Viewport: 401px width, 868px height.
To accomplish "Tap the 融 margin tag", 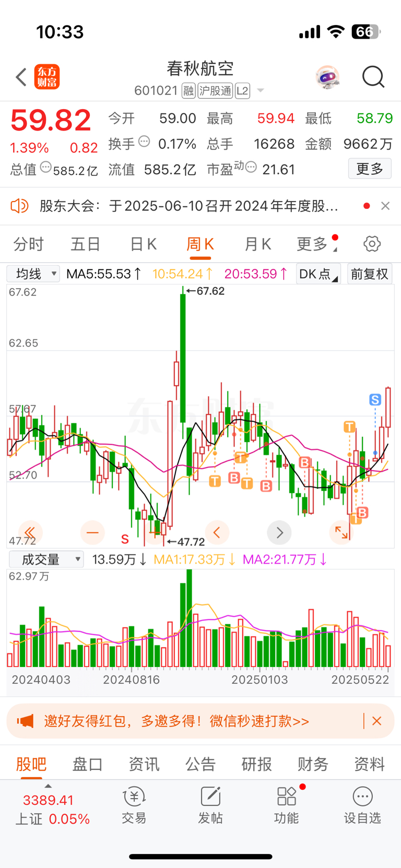I will tap(188, 91).
